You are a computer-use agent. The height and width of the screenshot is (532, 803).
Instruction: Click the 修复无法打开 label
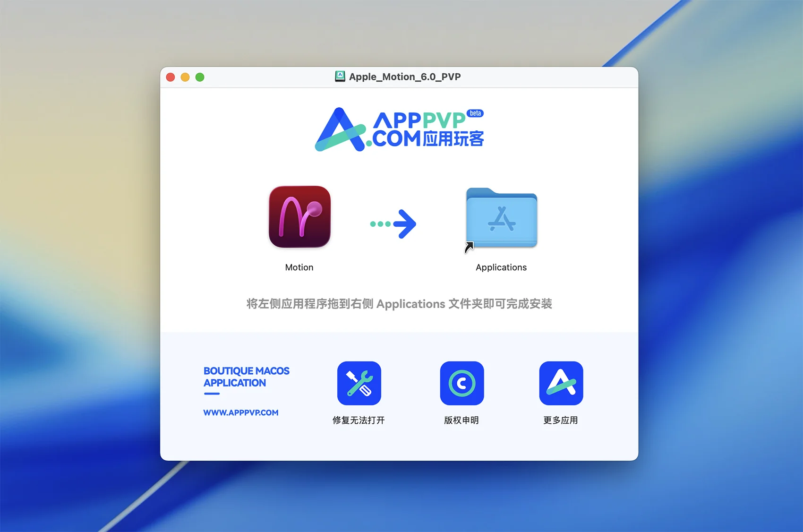pos(359,420)
